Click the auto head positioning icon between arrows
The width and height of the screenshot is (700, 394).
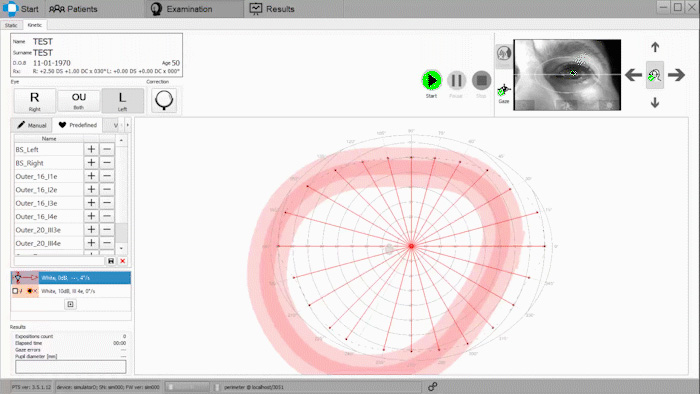pos(654,75)
